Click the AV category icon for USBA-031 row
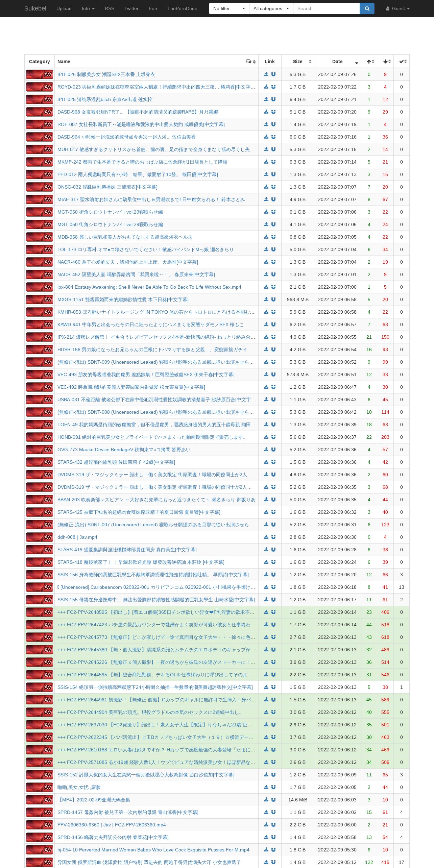The height and width of the screenshot is (868, 434). 40,400
